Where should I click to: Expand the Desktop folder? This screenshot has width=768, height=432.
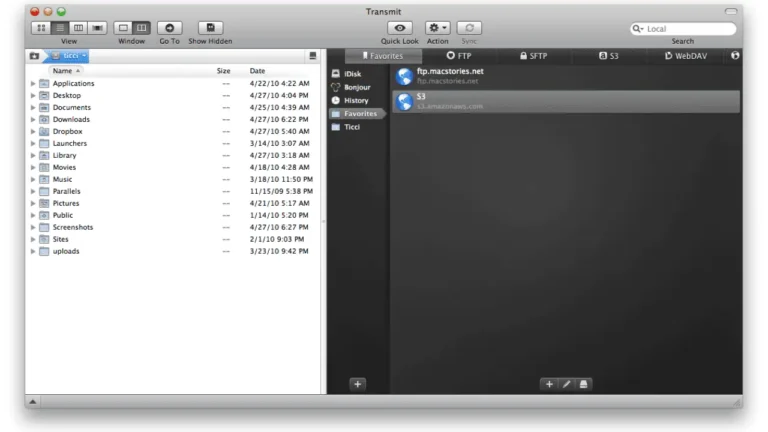tap(33, 96)
